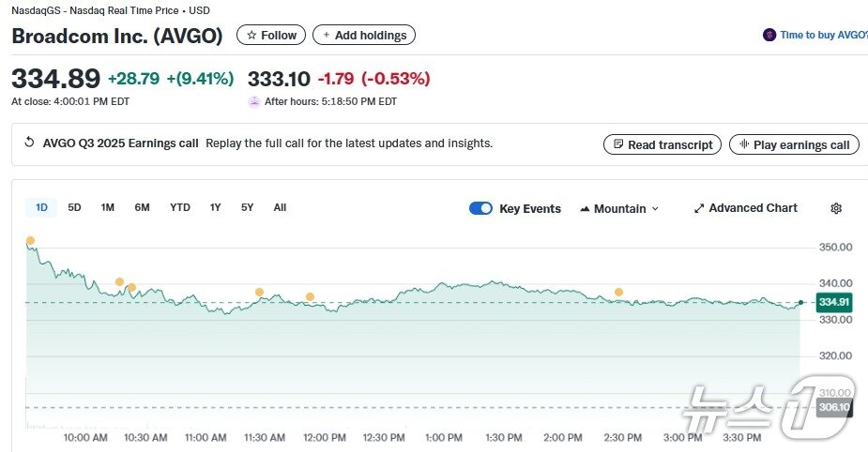Open Advanced Chart expand icon
Screen dimensions: 868x452
tap(699, 208)
